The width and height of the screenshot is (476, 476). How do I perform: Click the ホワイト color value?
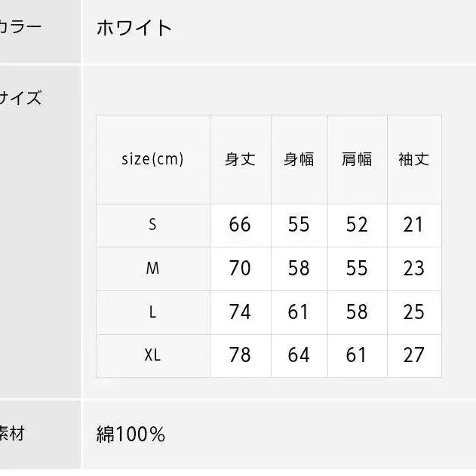tap(134, 29)
